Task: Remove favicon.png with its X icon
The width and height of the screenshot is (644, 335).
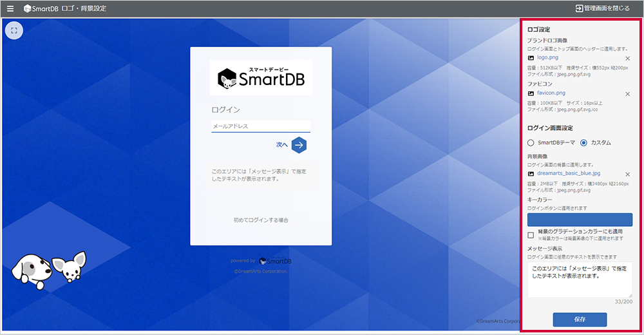Action: (627, 93)
